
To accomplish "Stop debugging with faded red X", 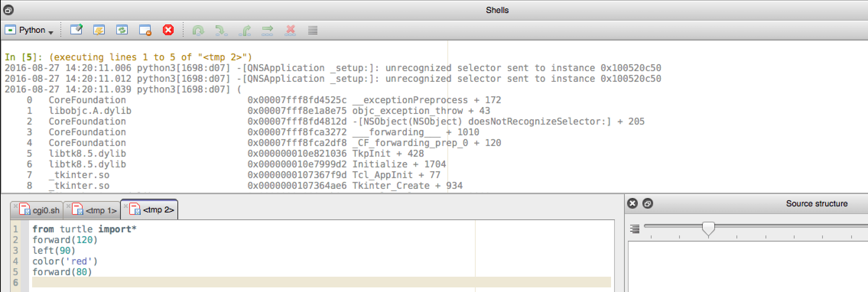I will point(291,30).
